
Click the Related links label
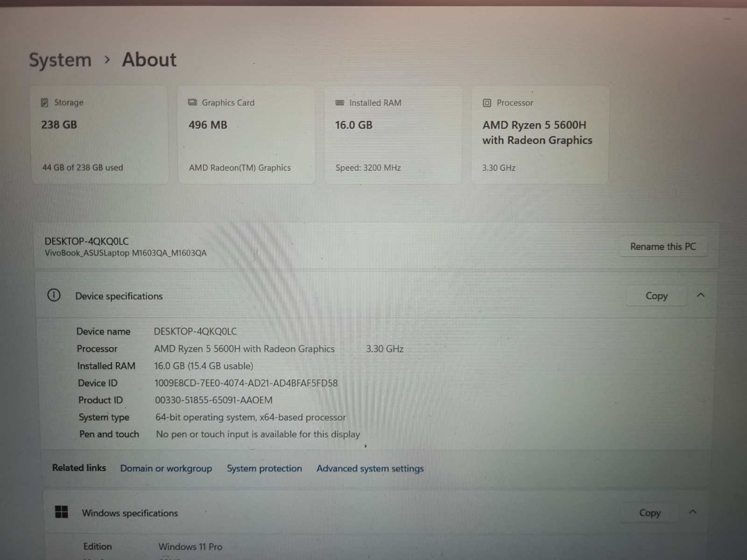(x=79, y=468)
